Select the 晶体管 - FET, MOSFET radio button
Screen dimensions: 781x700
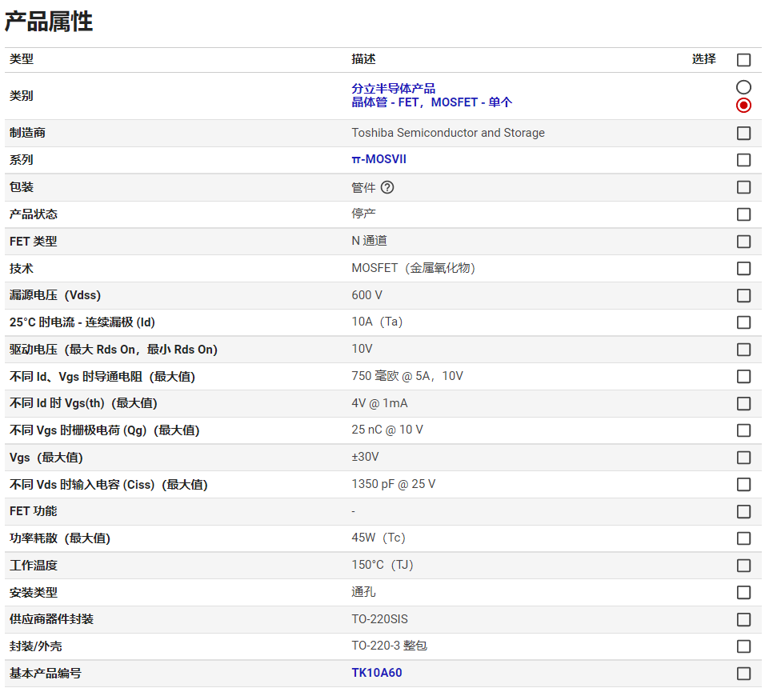(743, 106)
